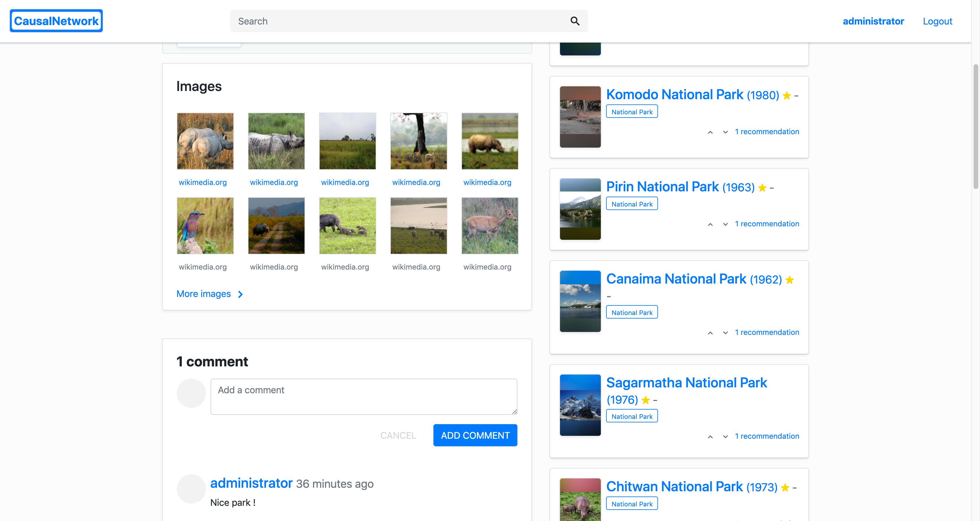Image resolution: width=980 pixels, height=521 pixels.
Task: Downvote the Pirin National Park recommendation
Action: click(725, 224)
